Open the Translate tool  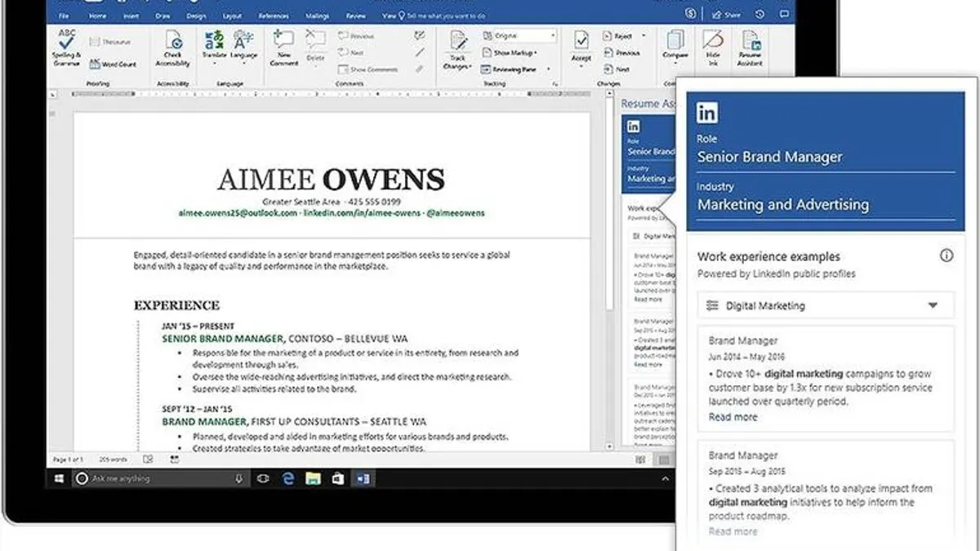pos(214,49)
